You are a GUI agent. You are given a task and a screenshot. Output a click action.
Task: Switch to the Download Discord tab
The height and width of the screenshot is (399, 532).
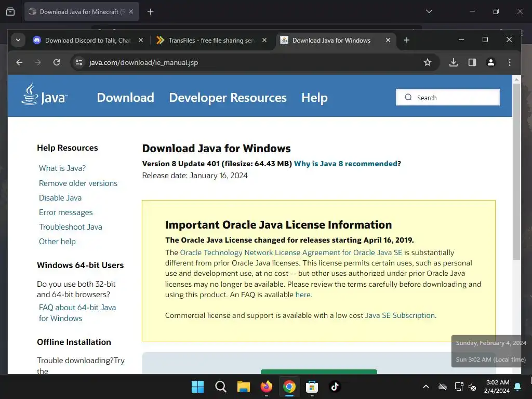(x=87, y=41)
